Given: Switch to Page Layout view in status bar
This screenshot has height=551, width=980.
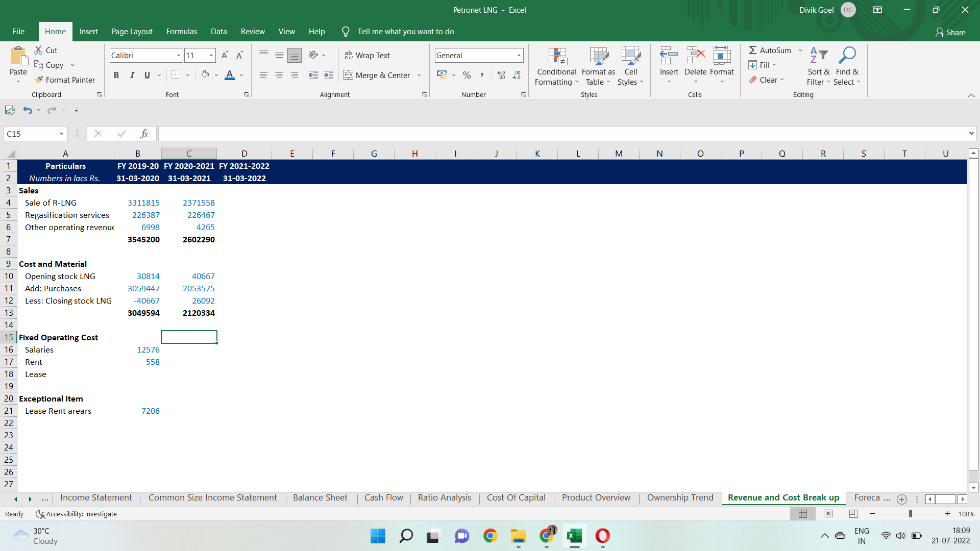Looking at the screenshot, I should pos(828,514).
